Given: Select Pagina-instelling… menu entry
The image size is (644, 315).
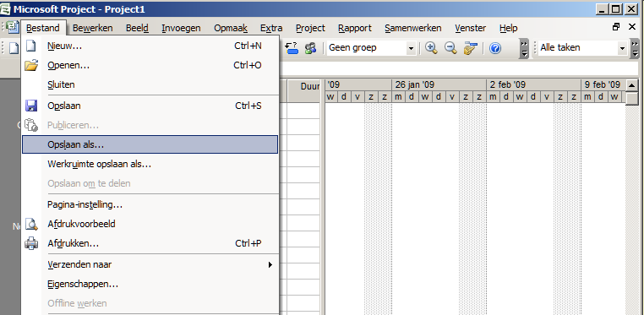Looking at the screenshot, I should click(85, 204).
